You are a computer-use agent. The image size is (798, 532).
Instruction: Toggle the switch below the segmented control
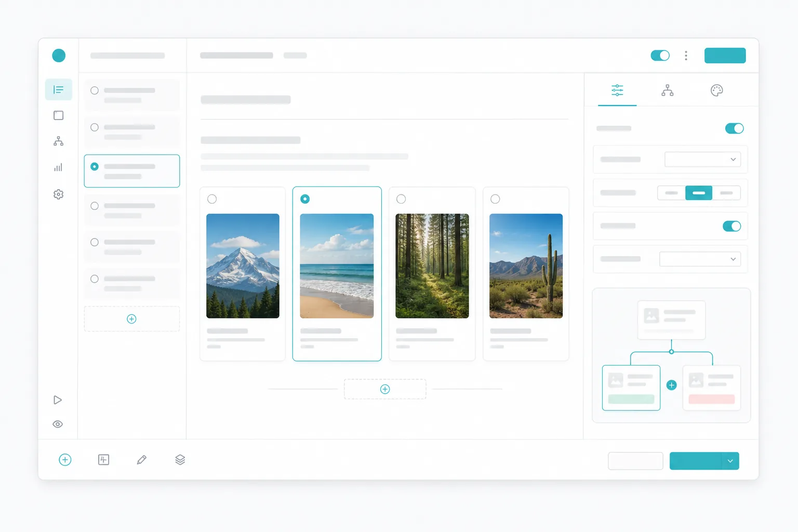click(x=732, y=226)
